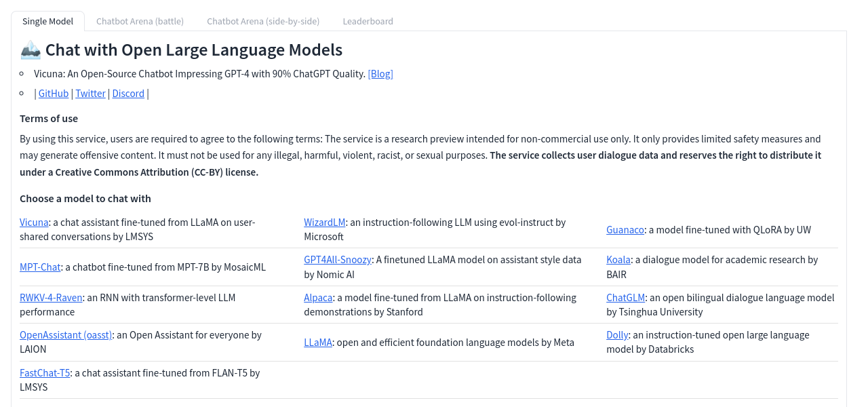Click the Alpaca model link
The image size is (868, 407).
[x=318, y=298]
